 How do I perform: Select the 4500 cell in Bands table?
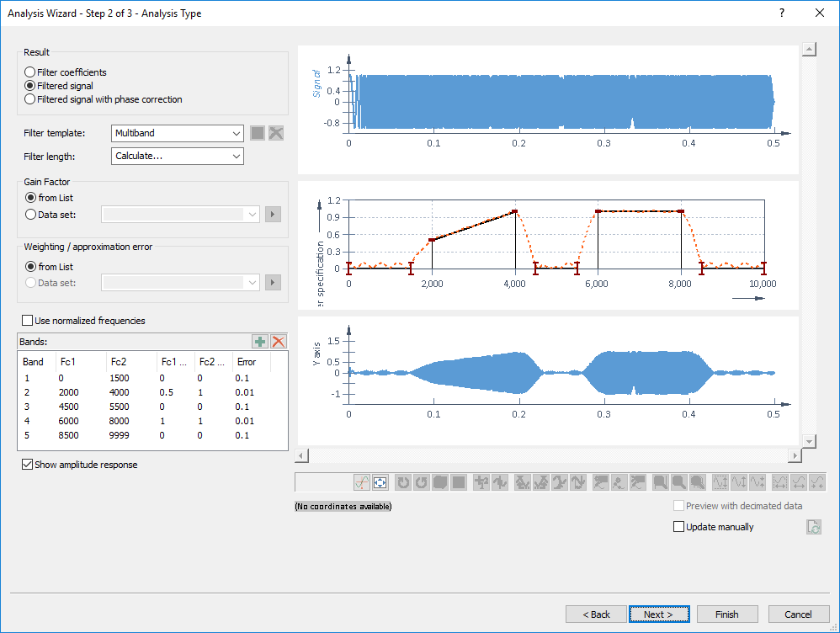pyautogui.click(x=68, y=407)
